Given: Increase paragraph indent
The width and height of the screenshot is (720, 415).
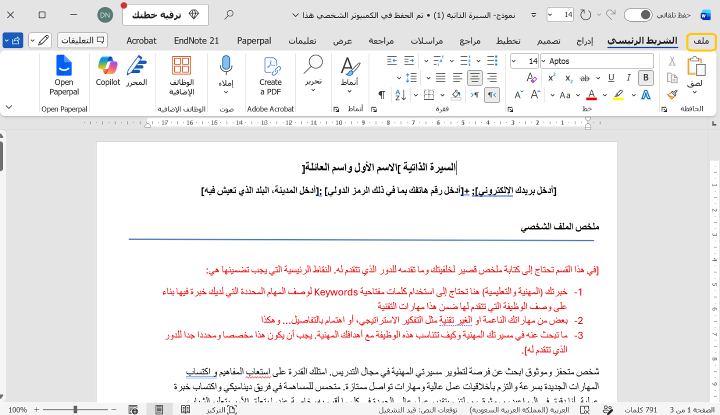Looking at the screenshot, I should tap(392, 61).
